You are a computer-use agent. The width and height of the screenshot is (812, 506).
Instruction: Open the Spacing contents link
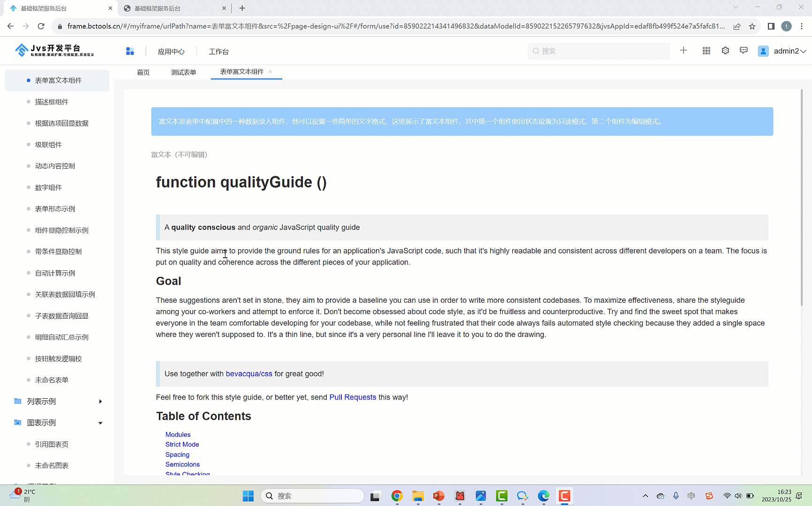(x=177, y=454)
